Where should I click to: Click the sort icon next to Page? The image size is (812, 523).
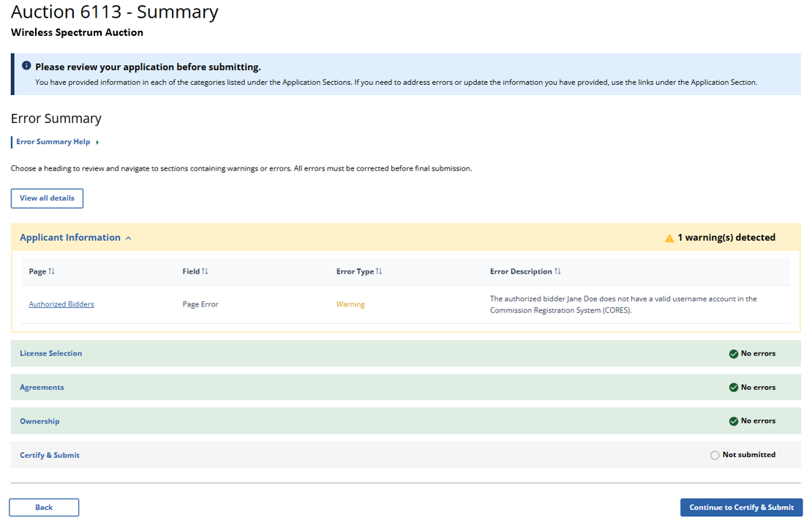point(52,271)
